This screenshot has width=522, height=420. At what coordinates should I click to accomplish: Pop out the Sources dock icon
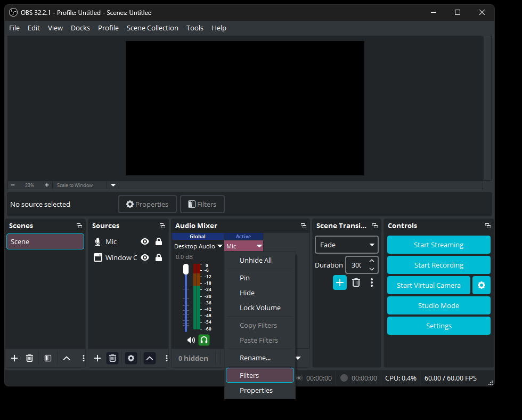(162, 225)
